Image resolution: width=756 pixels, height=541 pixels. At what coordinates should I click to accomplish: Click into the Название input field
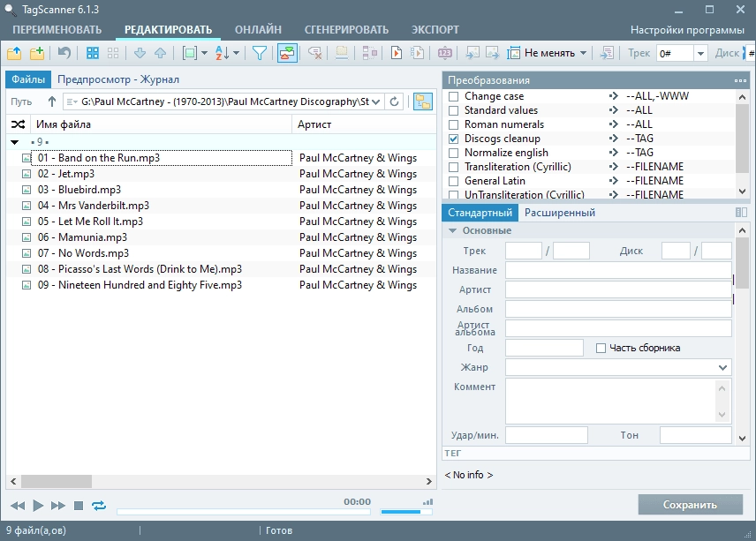click(x=618, y=270)
